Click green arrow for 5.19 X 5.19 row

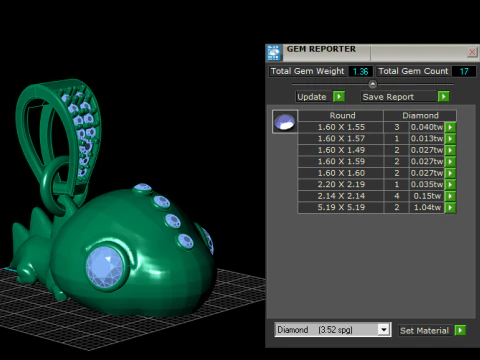coord(450,207)
